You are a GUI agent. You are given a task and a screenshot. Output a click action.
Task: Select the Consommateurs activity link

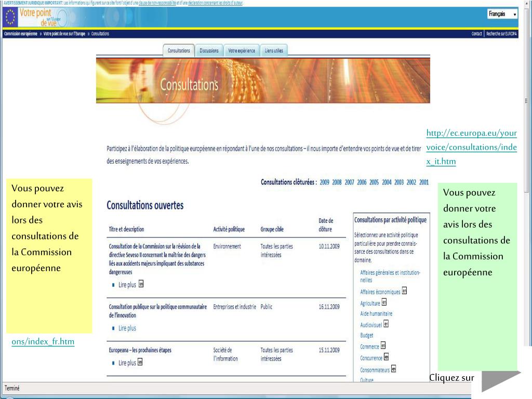(375, 370)
